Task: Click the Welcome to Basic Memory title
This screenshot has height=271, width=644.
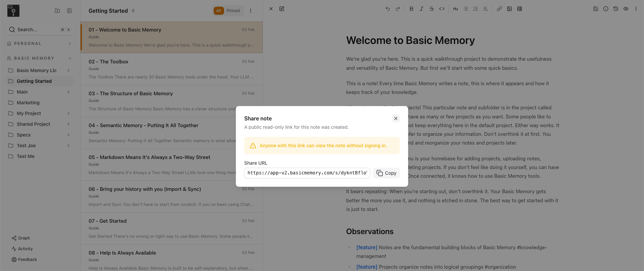Action: coord(410,40)
